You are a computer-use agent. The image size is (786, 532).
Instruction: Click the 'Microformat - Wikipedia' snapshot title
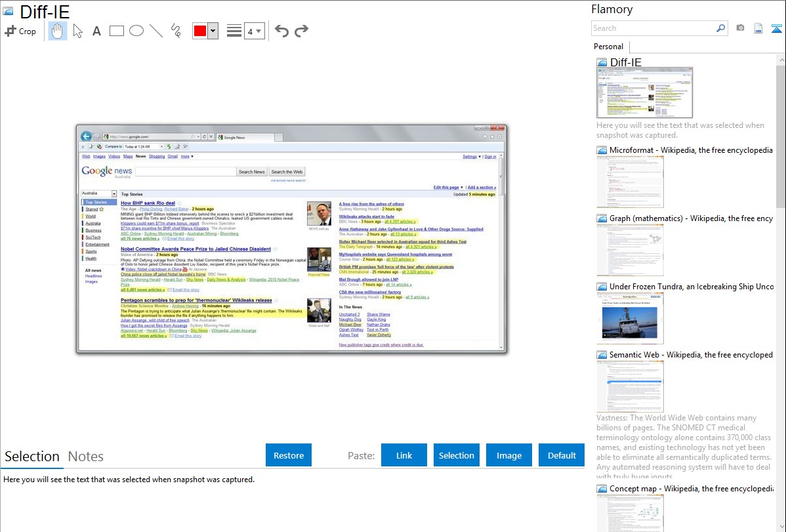click(691, 150)
